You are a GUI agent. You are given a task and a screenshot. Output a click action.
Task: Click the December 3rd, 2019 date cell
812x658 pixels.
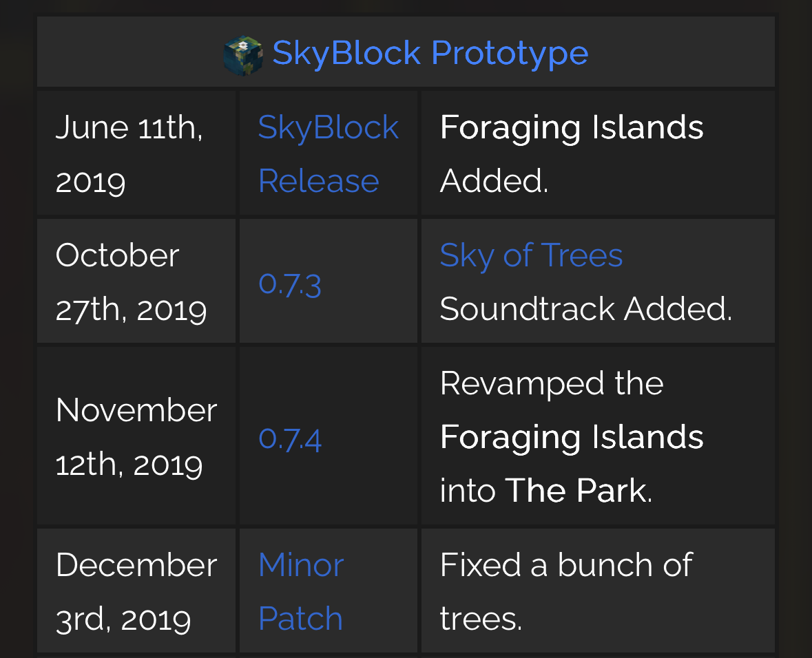tap(136, 590)
